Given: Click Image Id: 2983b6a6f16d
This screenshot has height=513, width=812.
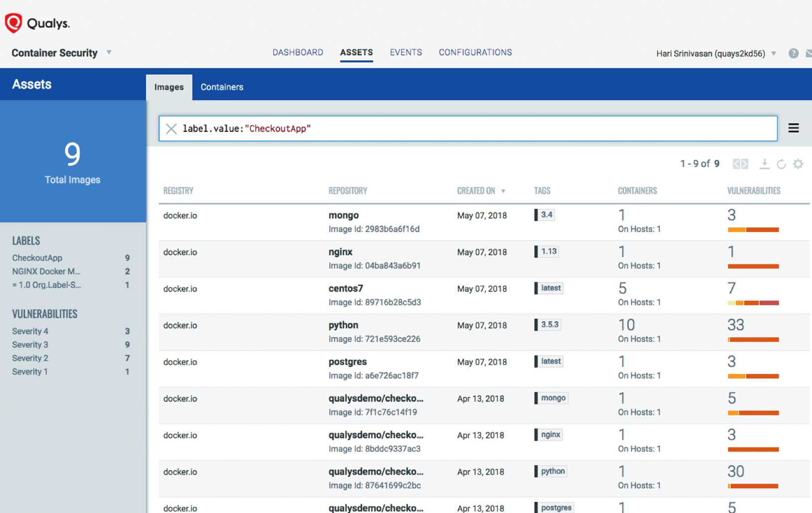Looking at the screenshot, I should [374, 229].
